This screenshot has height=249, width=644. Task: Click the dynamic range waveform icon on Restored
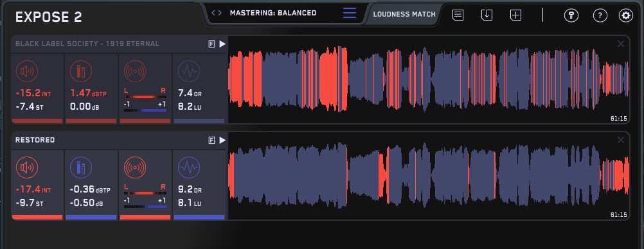(x=189, y=167)
